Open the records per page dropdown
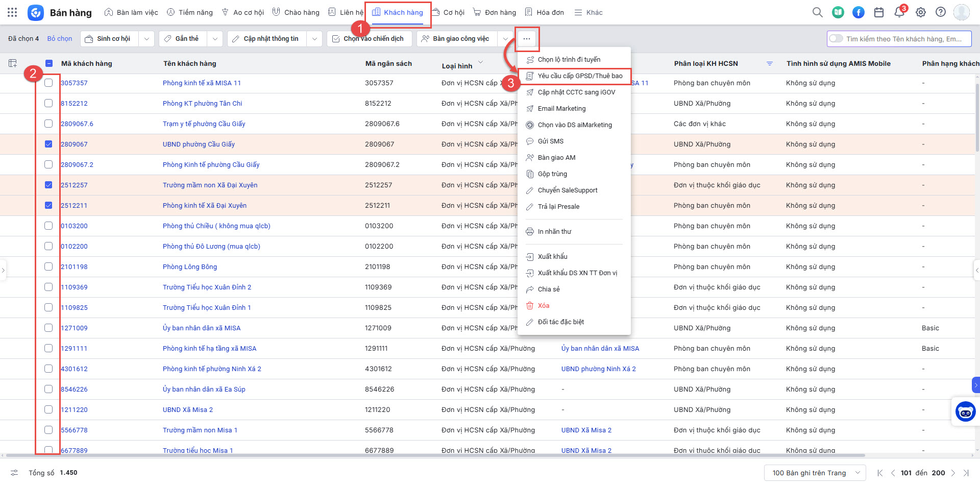The image size is (980, 486). coord(815,473)
